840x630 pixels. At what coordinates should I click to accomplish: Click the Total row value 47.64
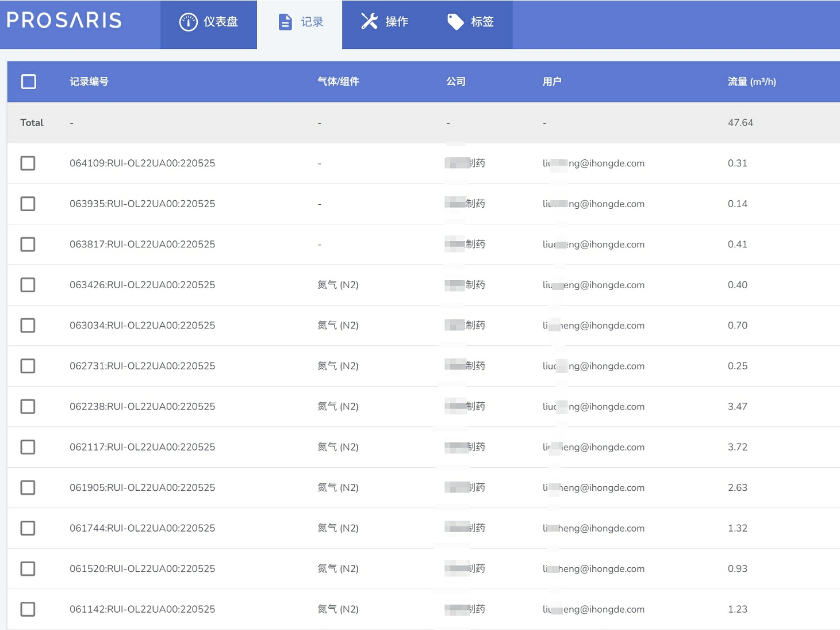741,122
